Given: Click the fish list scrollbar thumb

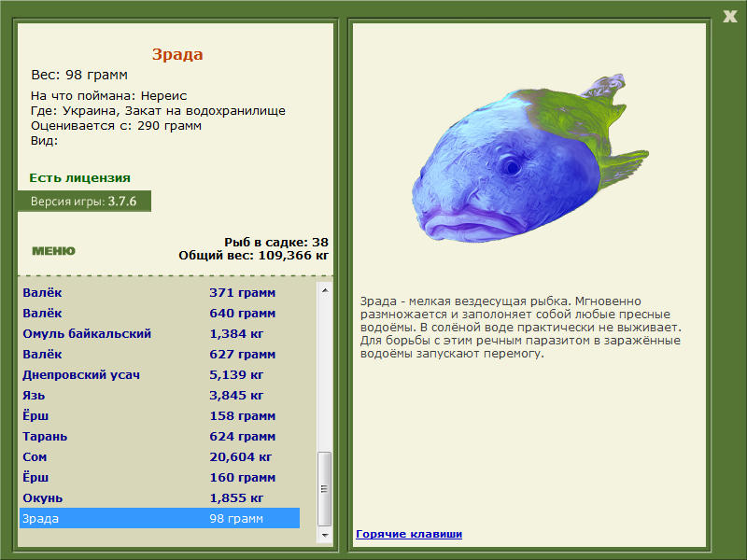Looking at the screenshot, I should pos(325,488).
